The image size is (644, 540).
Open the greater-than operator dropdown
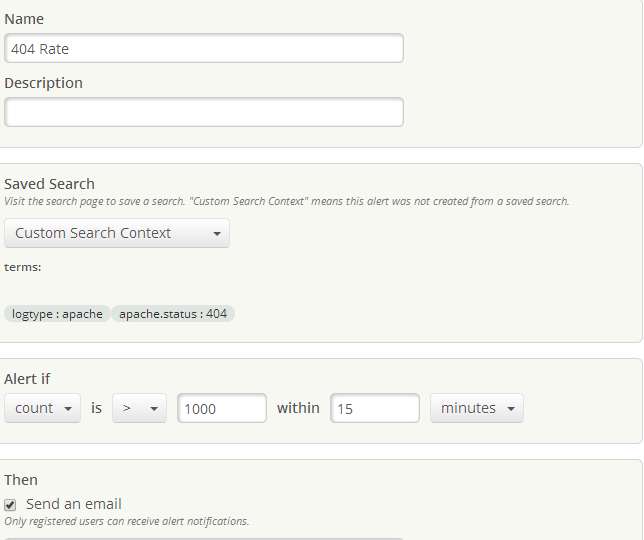(x=139, y=408)
